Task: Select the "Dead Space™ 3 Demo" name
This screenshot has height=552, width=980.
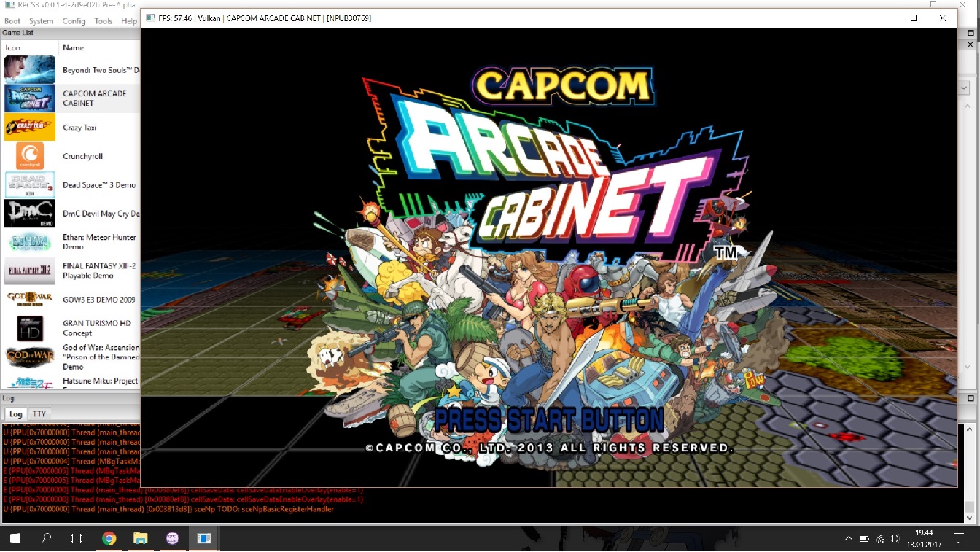Action: [99, 185]
